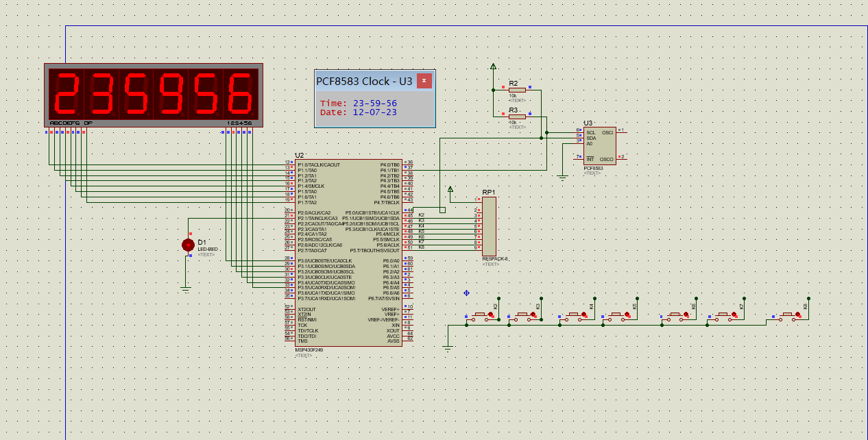
Task: Click the INT pin label on U3
Action: [590, 159]
